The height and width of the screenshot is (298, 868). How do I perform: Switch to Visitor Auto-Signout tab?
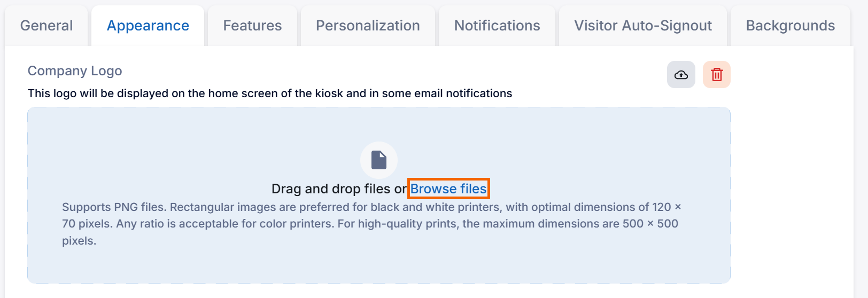[x=643, y=26]
